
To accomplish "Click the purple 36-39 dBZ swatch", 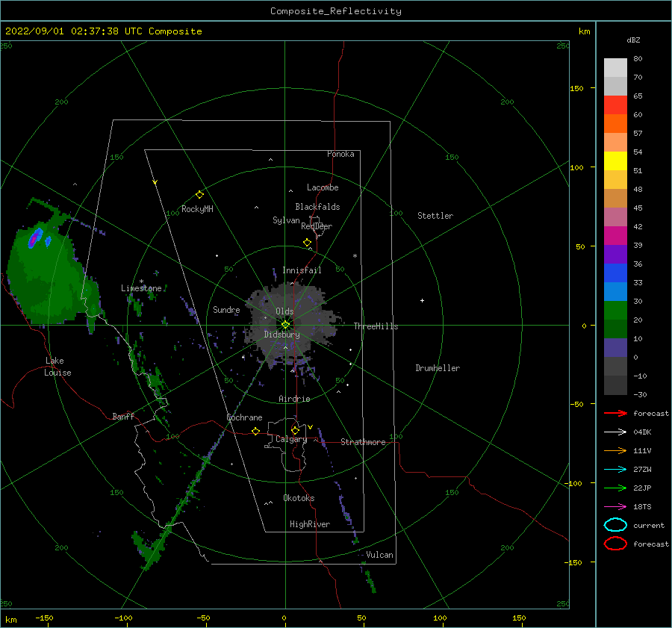I will tap(615, 254).
